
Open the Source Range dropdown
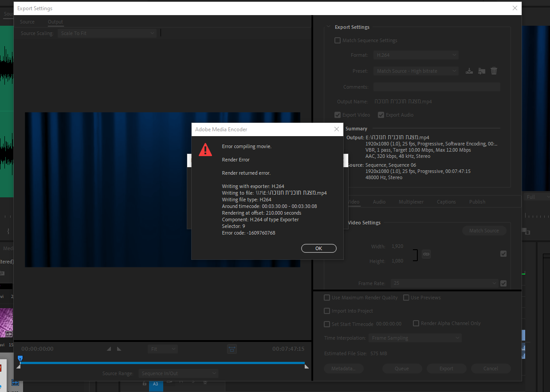[178, 373]
